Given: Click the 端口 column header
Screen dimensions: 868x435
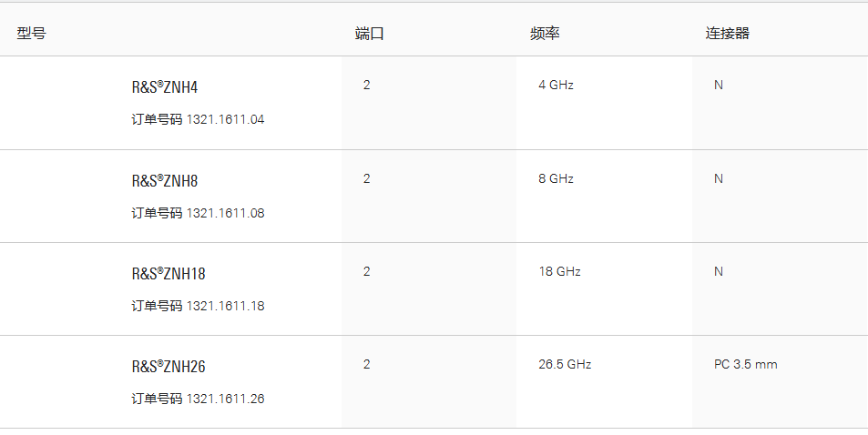Looking at the screenshot, I should pyautogui.click(x=369, y=33).
